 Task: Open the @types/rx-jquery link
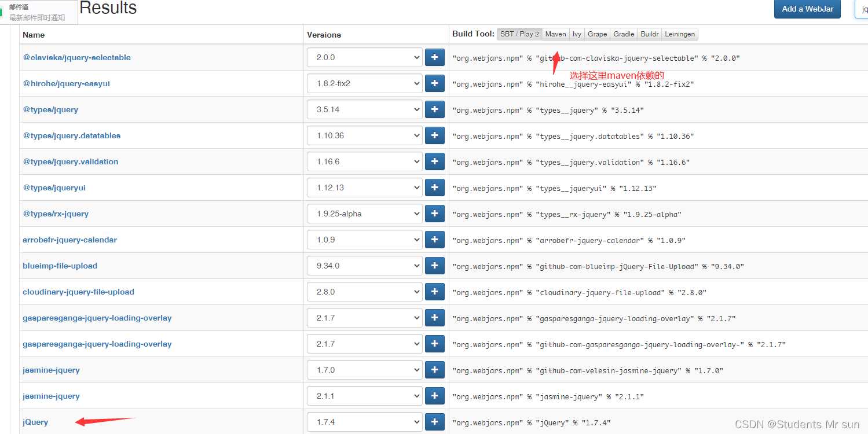[x=56, y=214]
